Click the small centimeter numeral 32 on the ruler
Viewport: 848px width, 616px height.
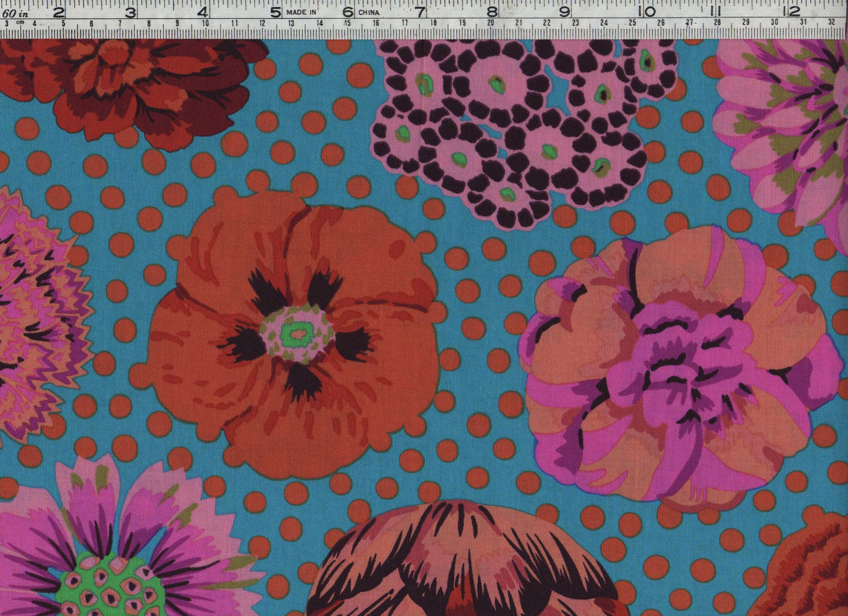pos(832,23)
